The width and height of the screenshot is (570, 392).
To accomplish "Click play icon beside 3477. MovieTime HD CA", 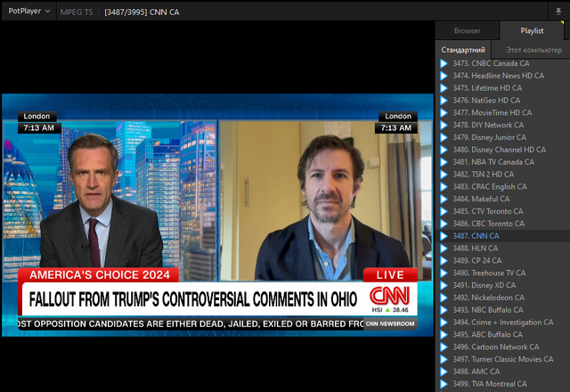I will (x=444, y=113).
